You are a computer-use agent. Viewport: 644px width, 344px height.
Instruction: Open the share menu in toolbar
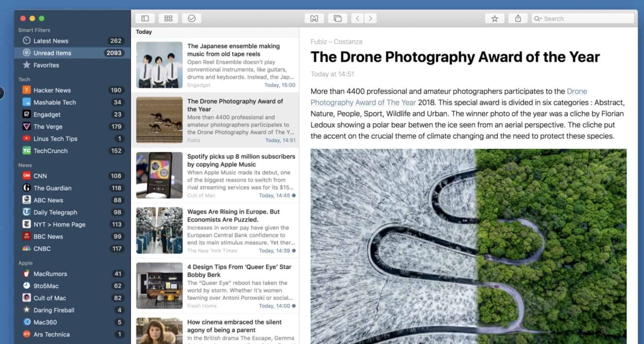(518, 18)
